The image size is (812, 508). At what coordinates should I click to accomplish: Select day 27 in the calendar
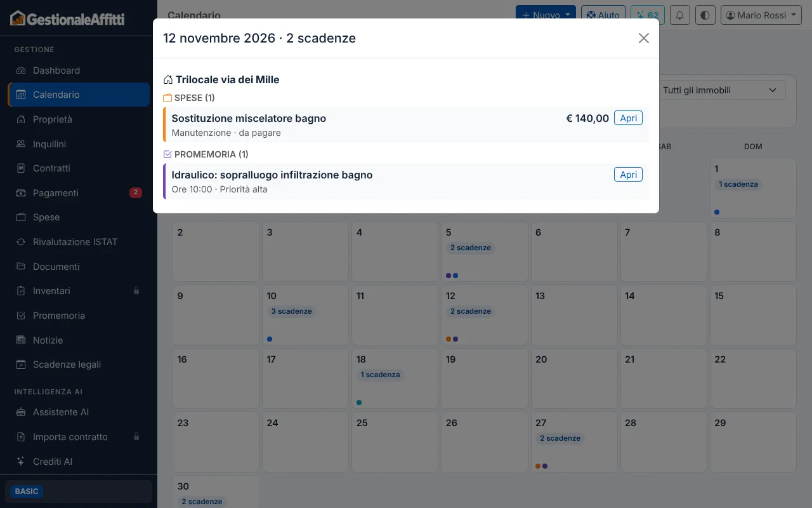572,442
